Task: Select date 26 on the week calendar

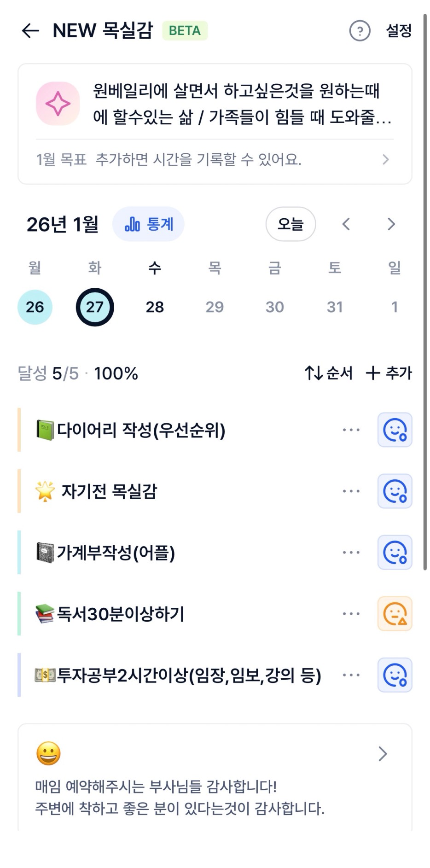Action: click(35, 307)
